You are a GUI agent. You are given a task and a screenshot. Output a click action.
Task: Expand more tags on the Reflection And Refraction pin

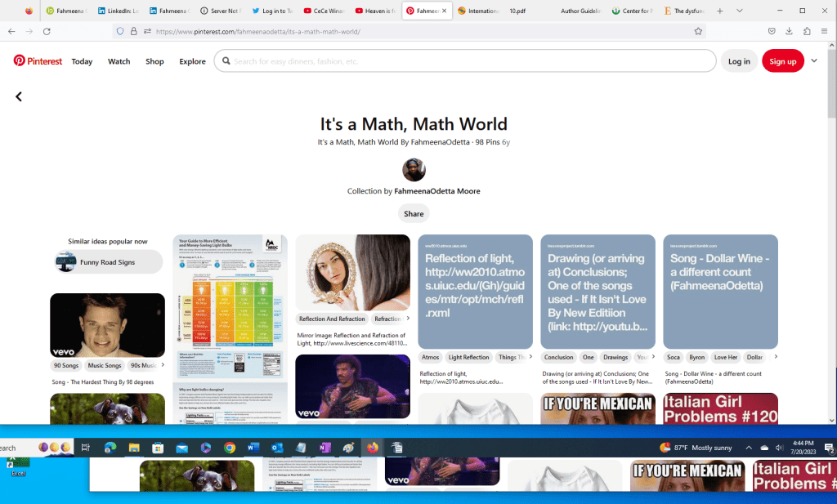tap(406, 319)
